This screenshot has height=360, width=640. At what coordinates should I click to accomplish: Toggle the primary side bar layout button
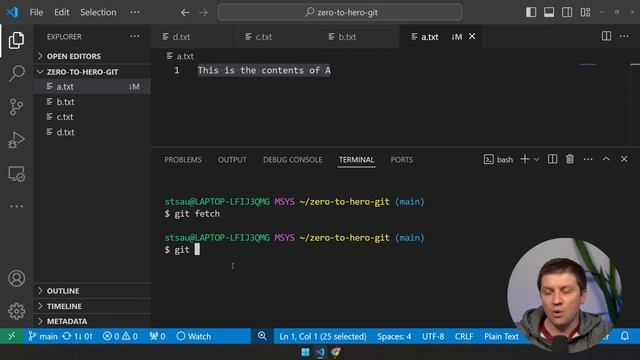point(531,12)
